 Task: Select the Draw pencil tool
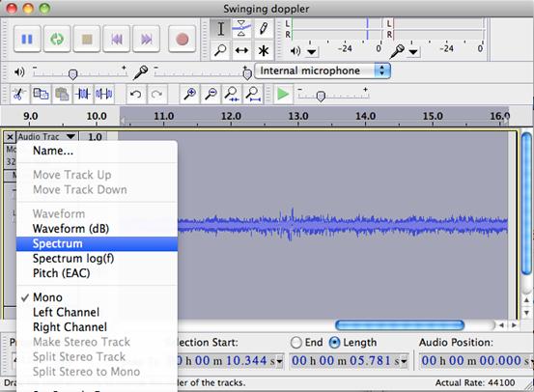(263, 29)
